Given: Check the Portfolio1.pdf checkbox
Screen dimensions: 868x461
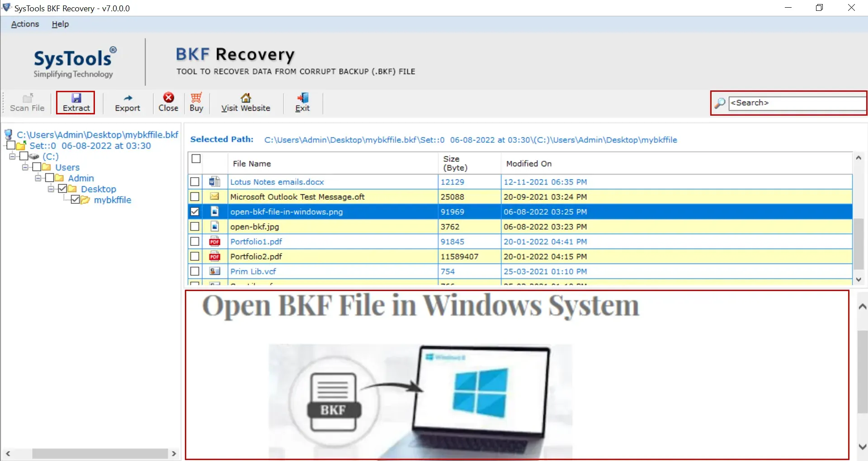Looking at the screenshot, I should click(x=195, y=241).
